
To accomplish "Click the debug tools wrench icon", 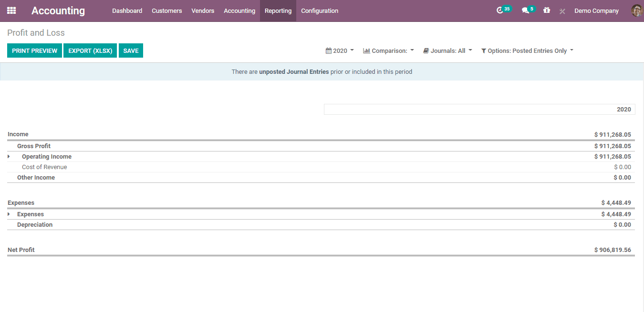I will pos(562,11).
